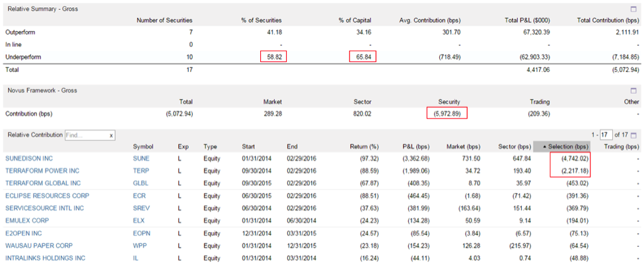Clear the Find box with the x

[x=111, y=135]
